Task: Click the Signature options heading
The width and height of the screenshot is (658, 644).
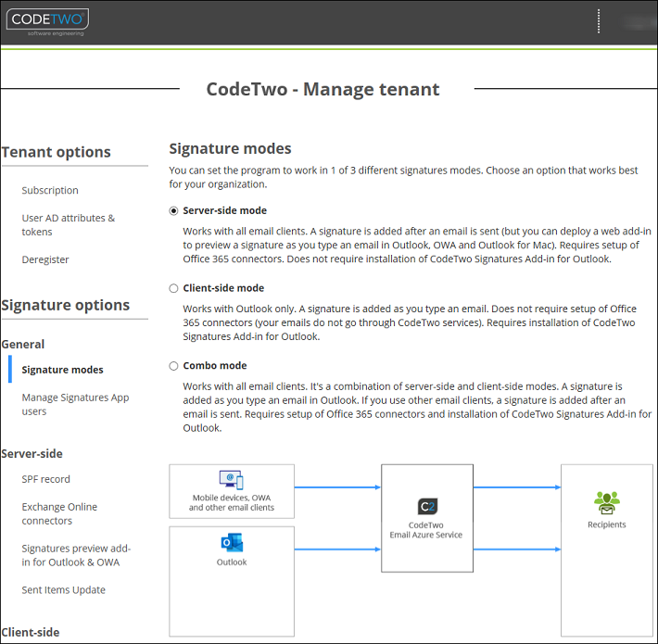Action: pyautogui.click(x=66, y=305)
